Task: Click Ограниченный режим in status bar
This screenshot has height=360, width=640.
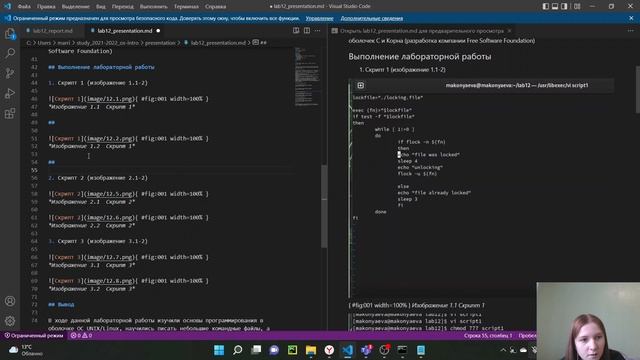Action: point(33,336)
